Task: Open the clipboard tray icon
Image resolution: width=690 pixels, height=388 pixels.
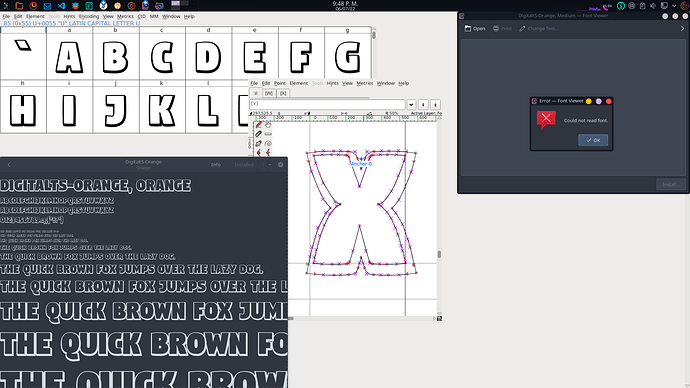Action: pyautogui.click(x=642, y=6)
